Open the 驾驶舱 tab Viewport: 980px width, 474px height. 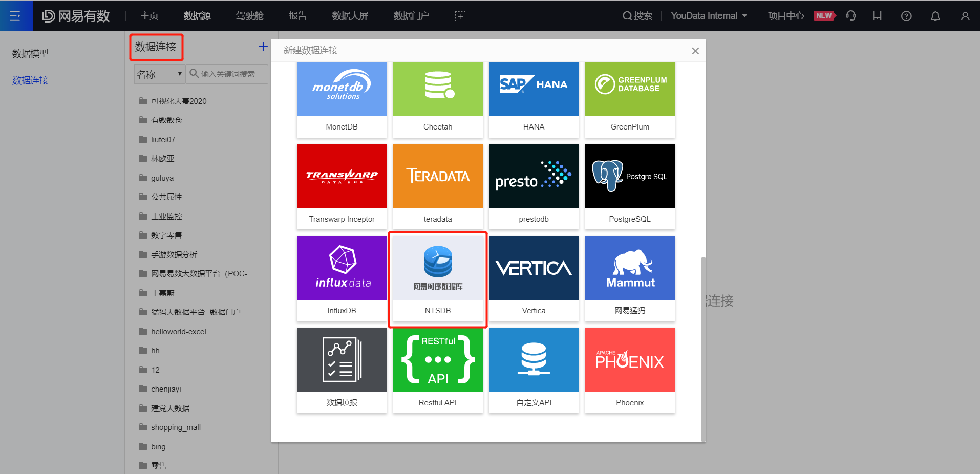tap(249, 16)
